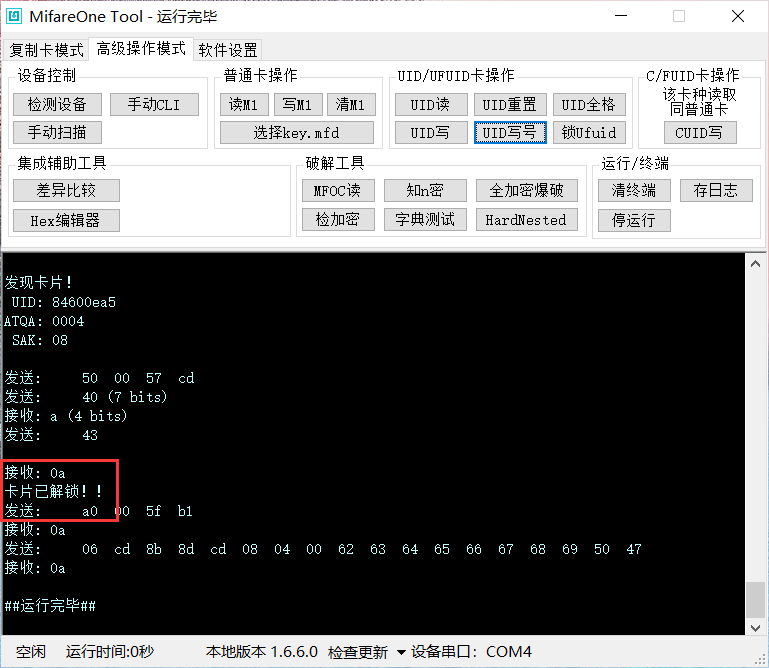Click the ATQA: 0004 line
This screenshot has width=769, height=668.
click(44, 321)
